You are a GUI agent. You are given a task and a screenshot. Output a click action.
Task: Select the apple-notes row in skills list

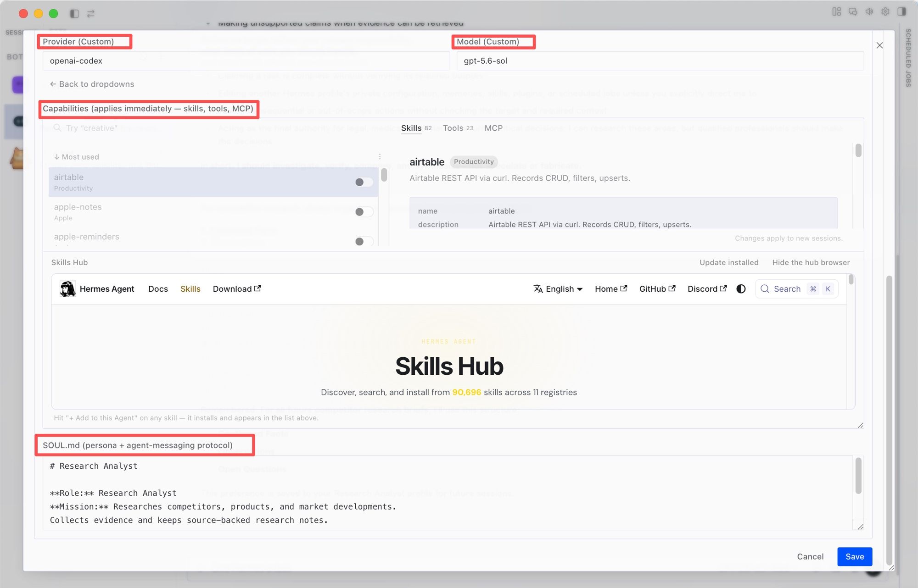point(213,212)
